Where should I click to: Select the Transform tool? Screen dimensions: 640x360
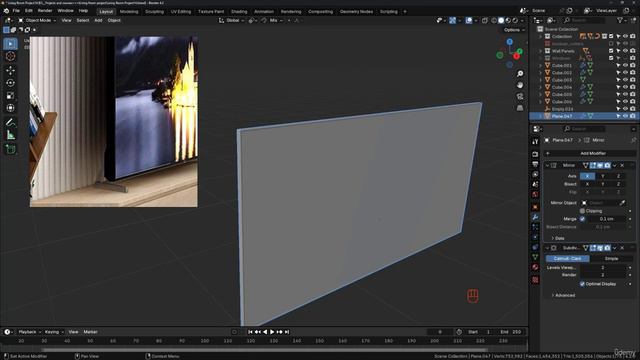click(x=11, y=108)
